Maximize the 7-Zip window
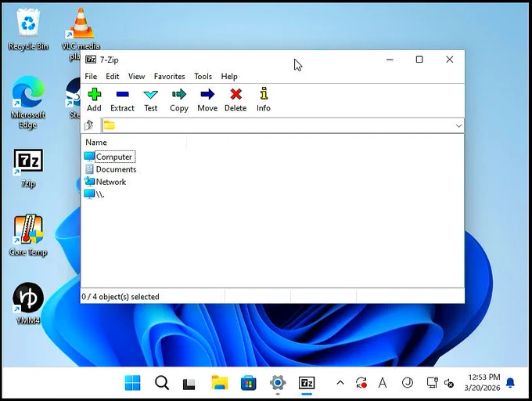 (x=419, y=60)
